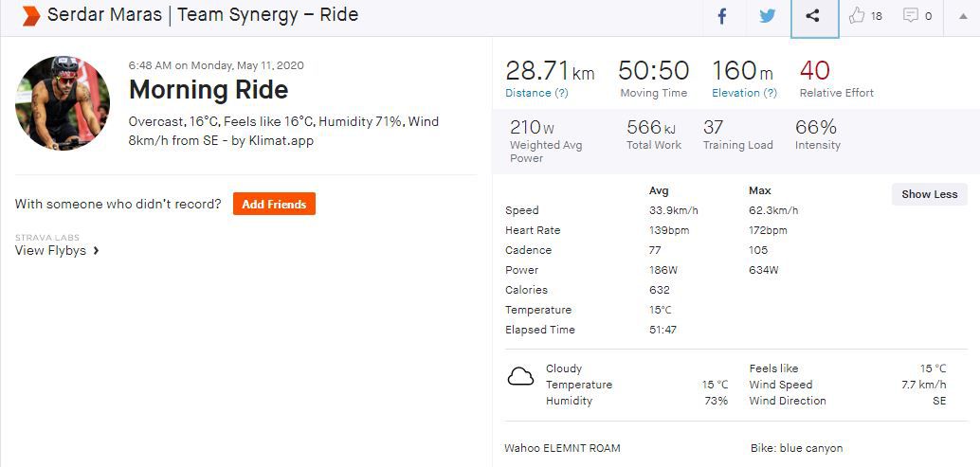
Task: Click the orange Strava chevron logo
Action: tap(30, 15)
